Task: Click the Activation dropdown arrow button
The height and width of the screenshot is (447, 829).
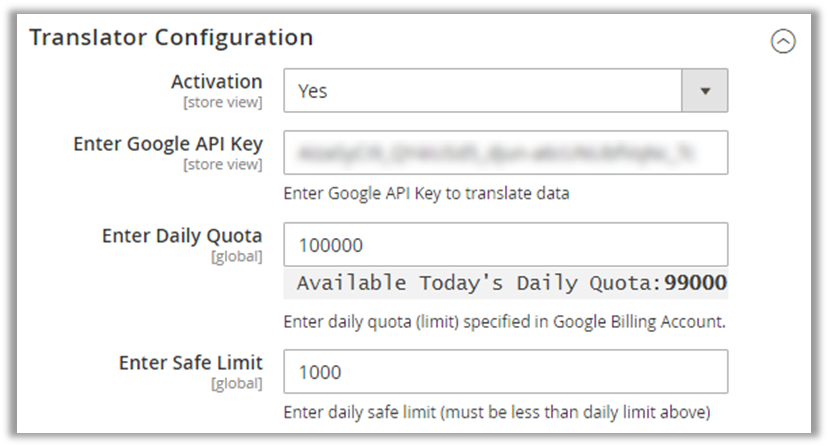Action: click(x=705, y=91)
